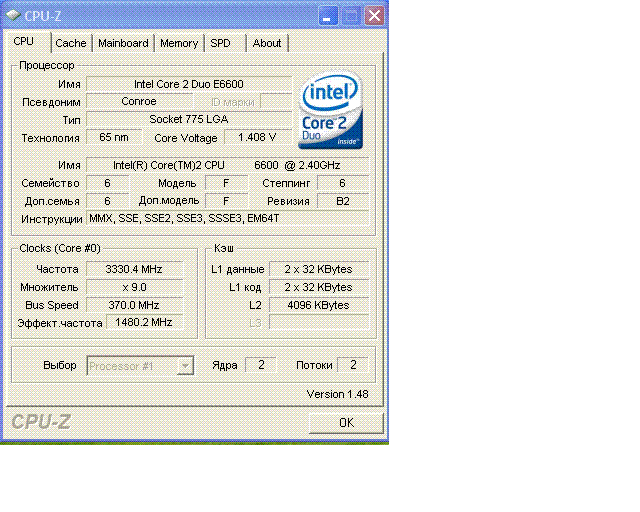The image size is (640, 512).
Task: Click the x 9.0 multiplier value
Action: [x=135, y=287]
